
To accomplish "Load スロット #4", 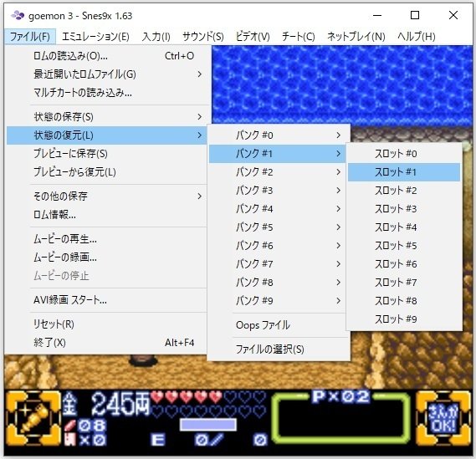I will click(x=404, y=227).
